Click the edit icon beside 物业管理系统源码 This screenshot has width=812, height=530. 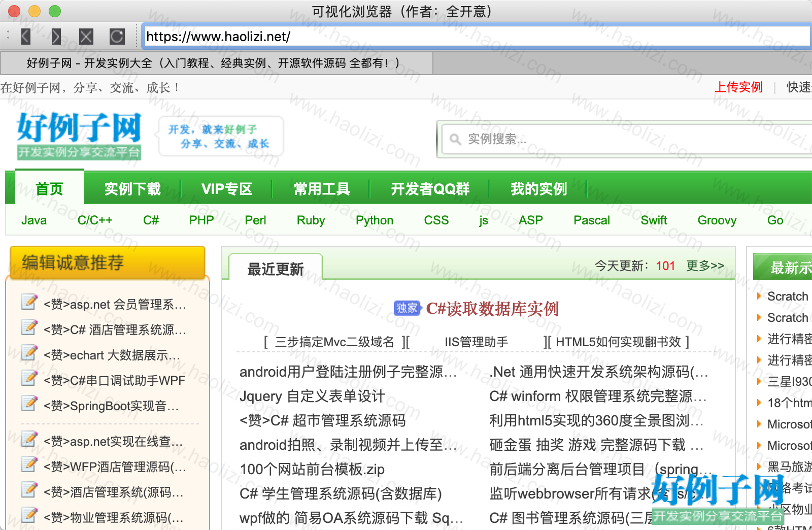tap(29, 515)
